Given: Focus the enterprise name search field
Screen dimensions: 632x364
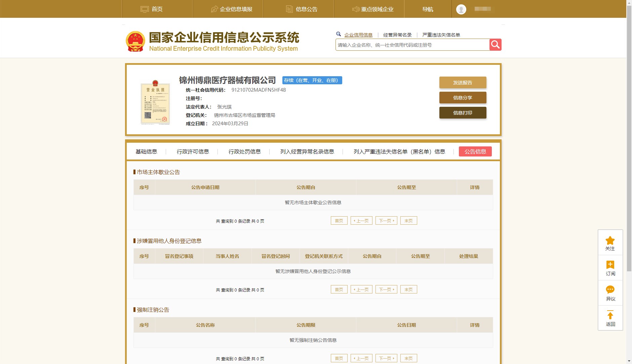Looking at the screenshot, I should 412,45.
